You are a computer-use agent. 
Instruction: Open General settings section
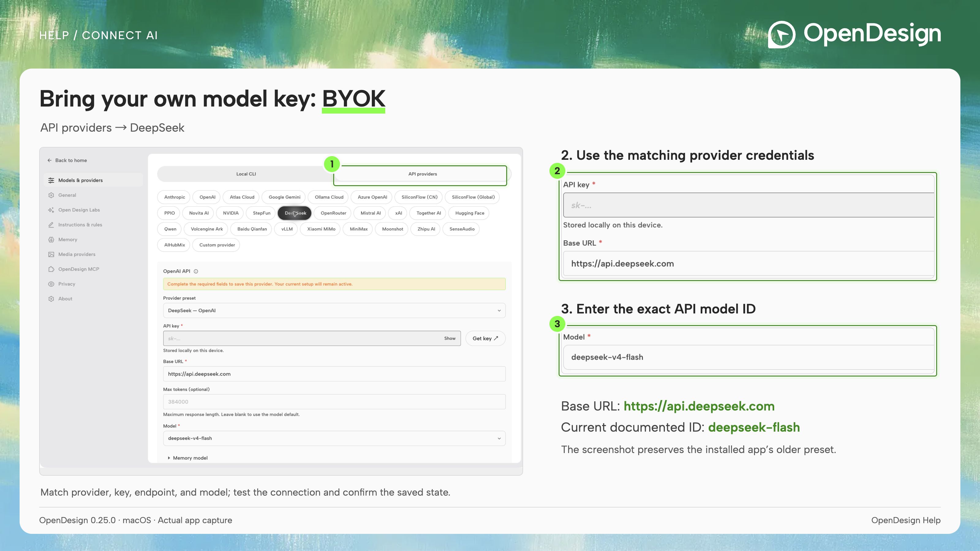[x=93, y=195]
